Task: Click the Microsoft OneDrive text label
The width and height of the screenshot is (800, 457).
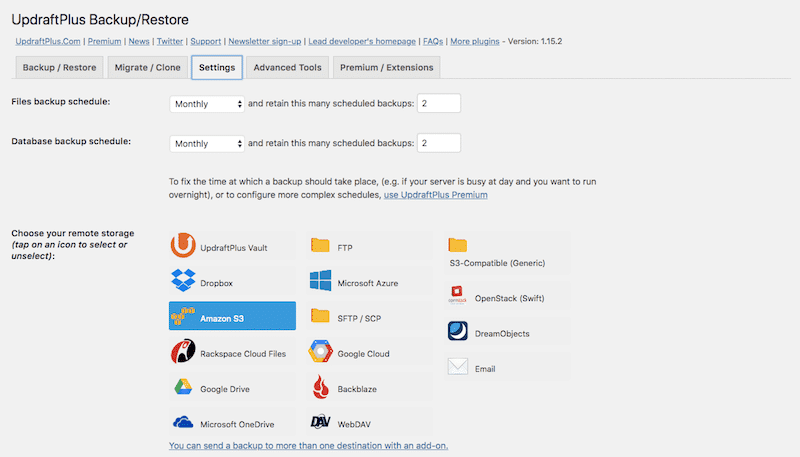Action: (237, 424)
